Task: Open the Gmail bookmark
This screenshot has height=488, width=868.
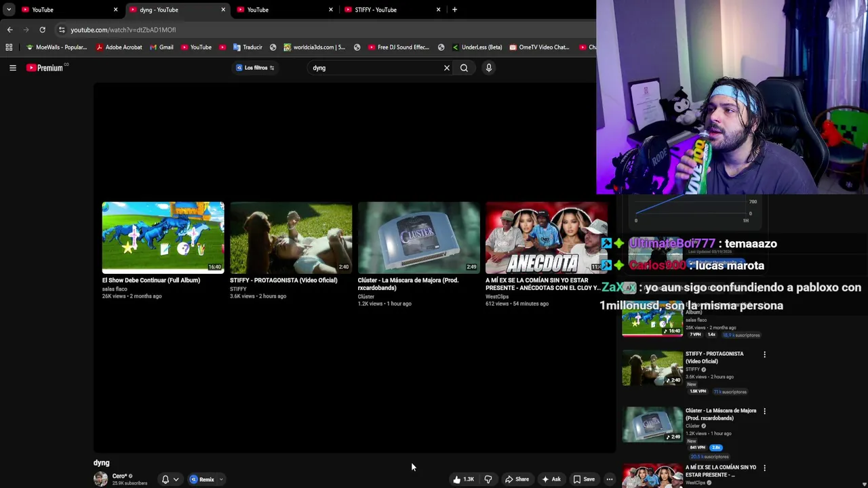Action: click(x=161, y=47)
